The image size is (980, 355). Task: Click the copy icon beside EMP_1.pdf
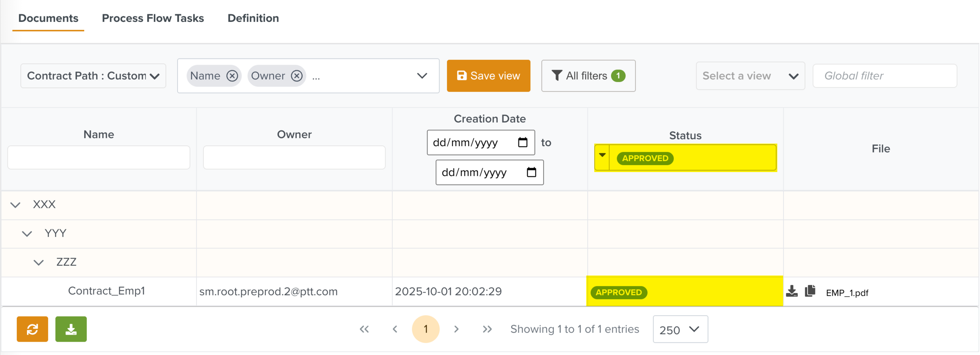(x=810, y=291)
